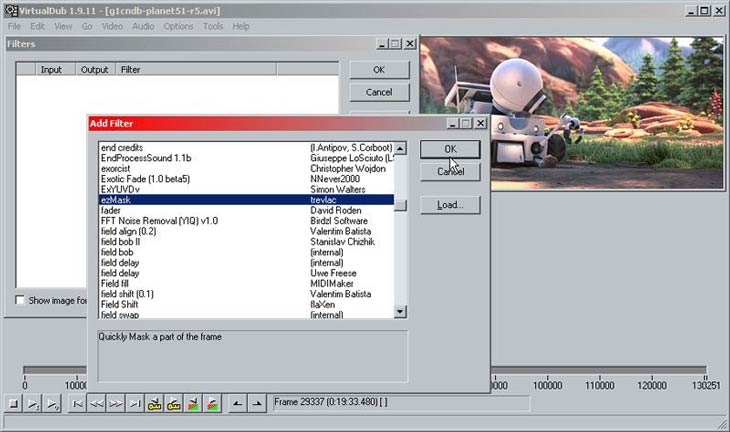Viewport: 730px width, 432px height.
Task: Click the Stop playback button
Action: pos(13,403)
